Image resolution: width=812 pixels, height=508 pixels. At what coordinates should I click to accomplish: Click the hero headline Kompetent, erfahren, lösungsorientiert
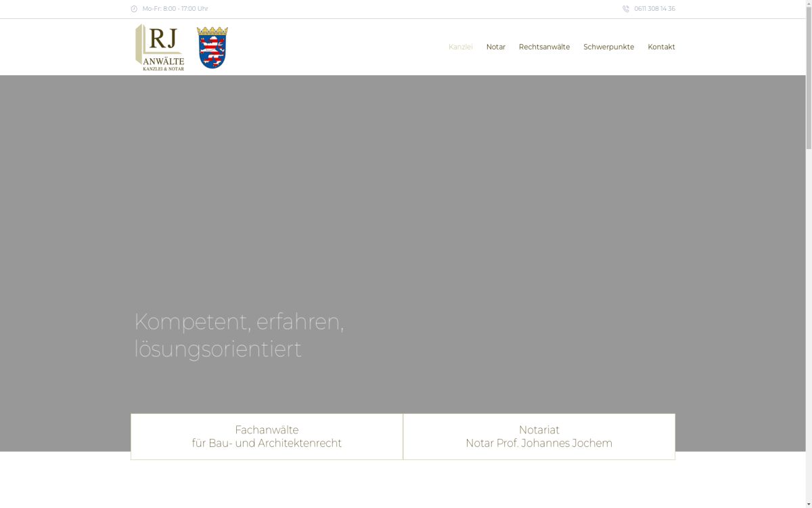[240, 336]
